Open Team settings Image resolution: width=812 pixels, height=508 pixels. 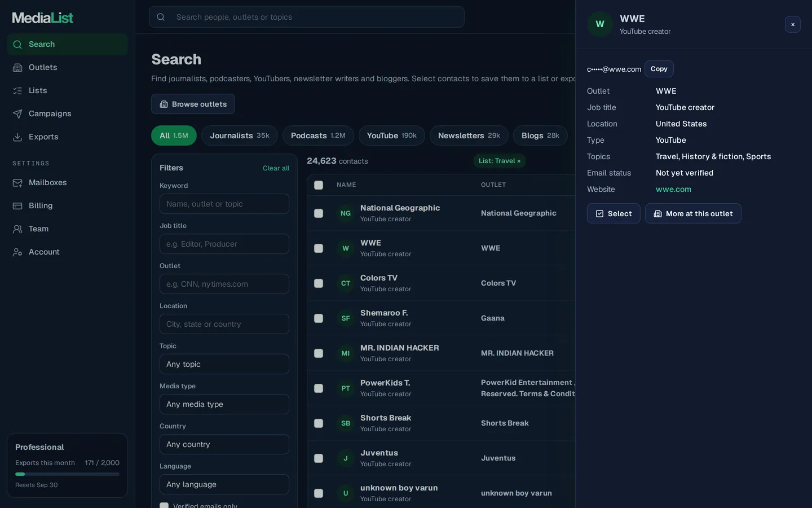[67, 229]
